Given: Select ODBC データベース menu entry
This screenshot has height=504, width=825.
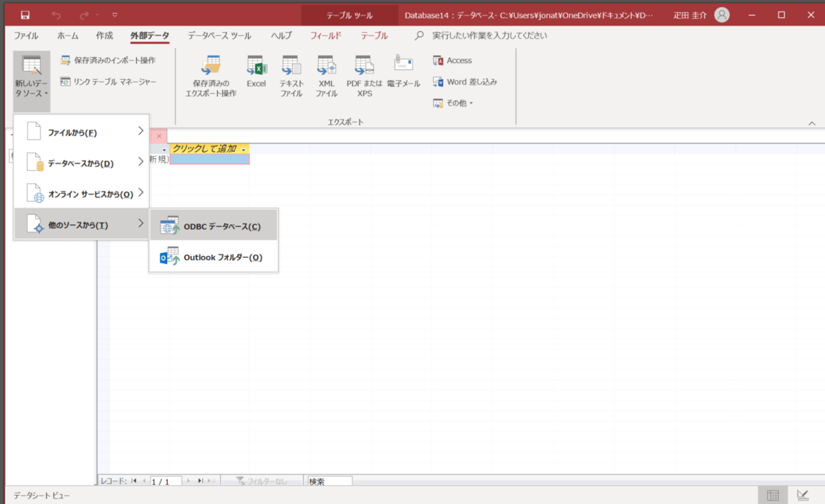Looking at the screenshot, I should 214,226.
